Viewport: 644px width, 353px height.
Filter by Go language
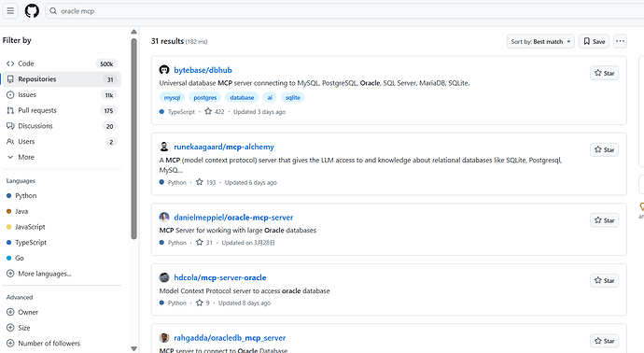[15, 258]
